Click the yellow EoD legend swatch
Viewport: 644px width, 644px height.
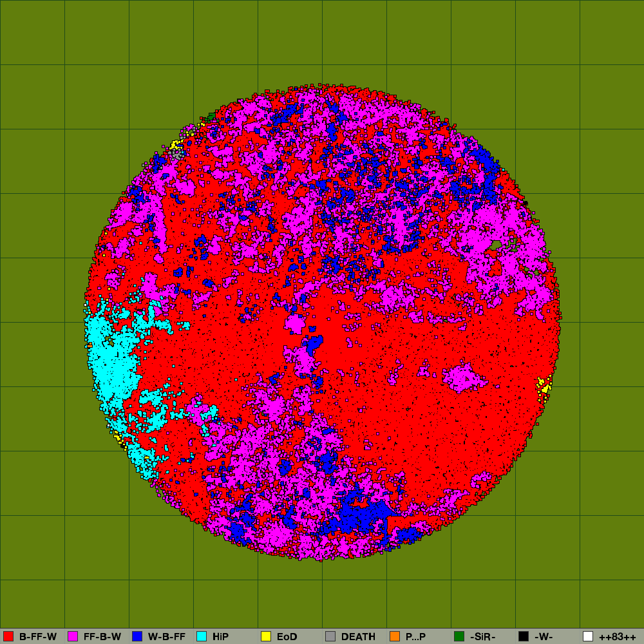click(266, 636)
